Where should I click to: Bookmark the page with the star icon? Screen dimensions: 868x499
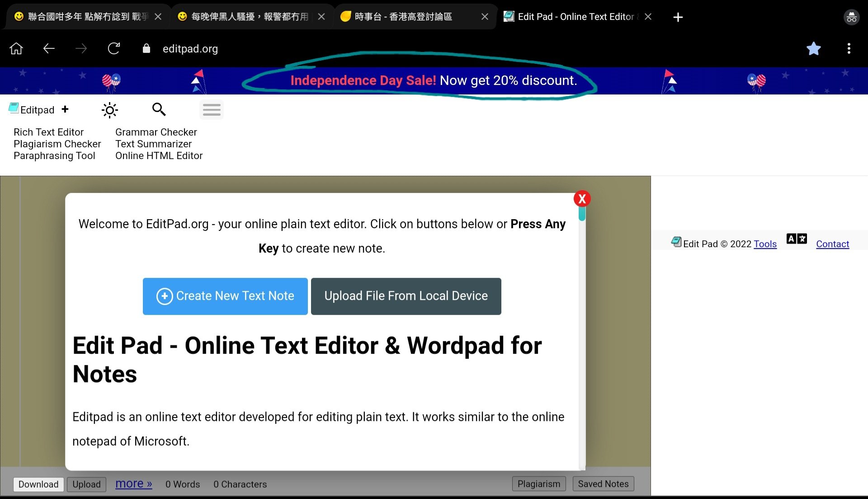coord(814,48)
